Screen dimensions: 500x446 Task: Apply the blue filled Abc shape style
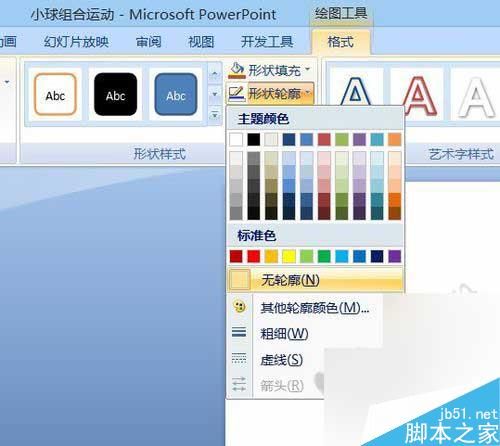pos(176,95)
